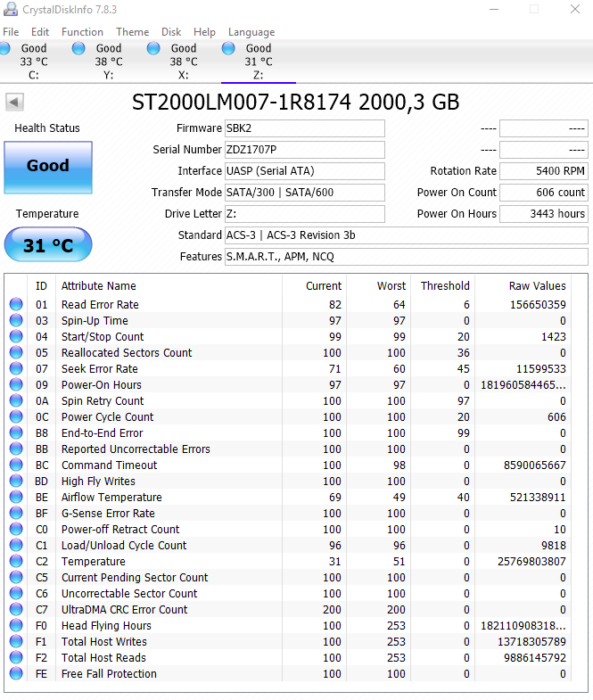Open the Theme menu
Screen dimensions: 593x700
coord(132,32)
